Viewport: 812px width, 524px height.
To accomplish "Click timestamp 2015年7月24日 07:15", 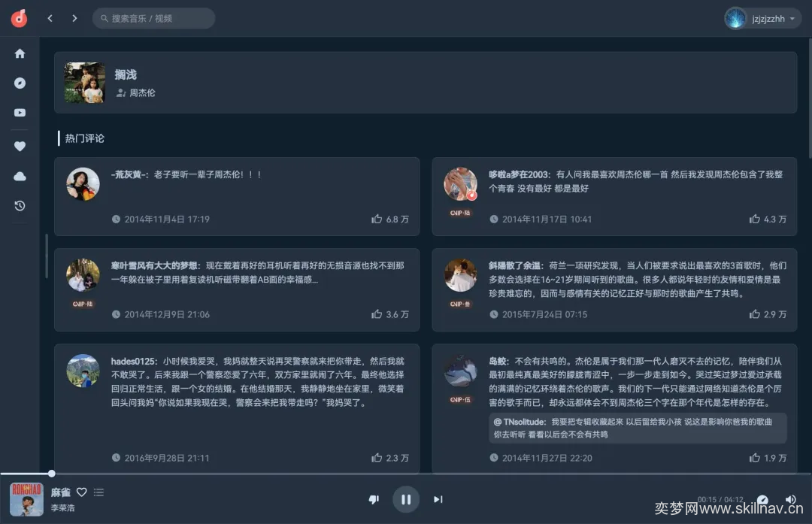I will click(x=544, y=314).
